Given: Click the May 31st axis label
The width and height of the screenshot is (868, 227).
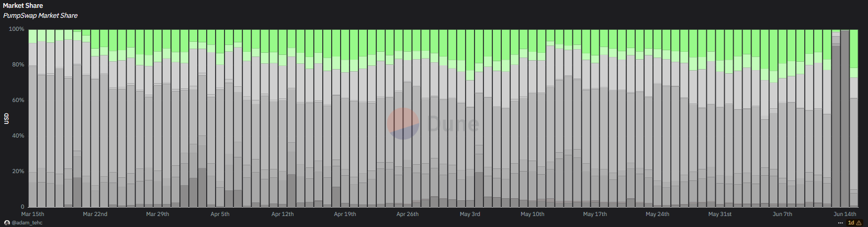Looking at the screenshot, I should (x=720, y=214).
